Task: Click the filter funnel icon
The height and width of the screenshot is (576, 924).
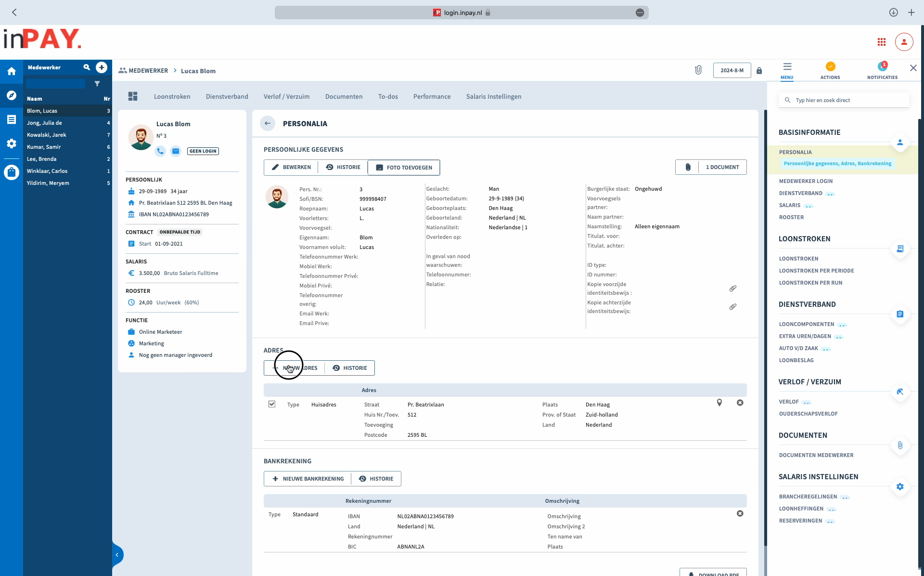Action: click(x=97, y=84)
